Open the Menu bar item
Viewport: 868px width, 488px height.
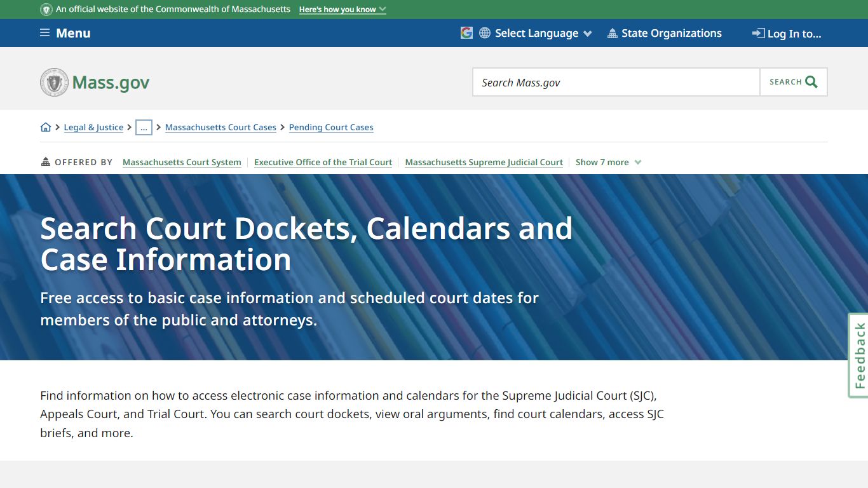73,32
